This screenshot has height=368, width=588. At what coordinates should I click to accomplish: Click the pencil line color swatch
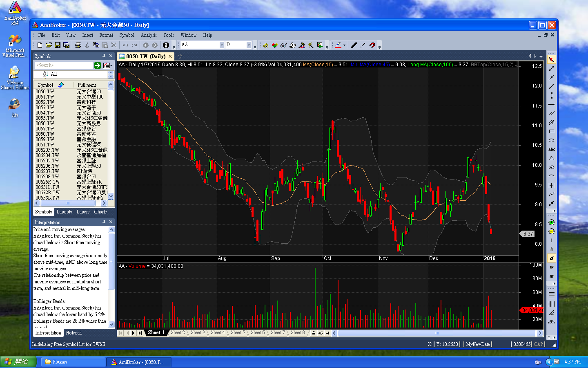(x=338, y=45)
